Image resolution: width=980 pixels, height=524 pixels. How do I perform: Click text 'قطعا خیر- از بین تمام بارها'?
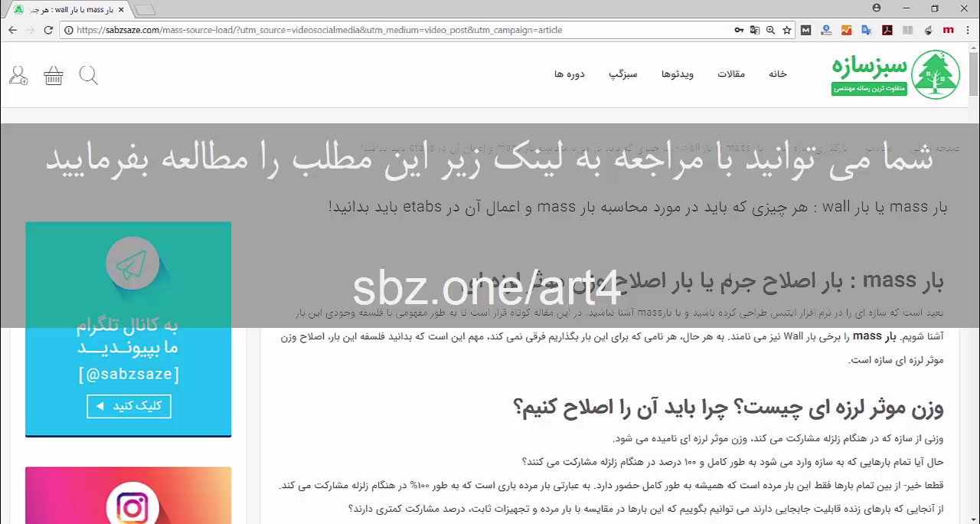click(612, 486)
